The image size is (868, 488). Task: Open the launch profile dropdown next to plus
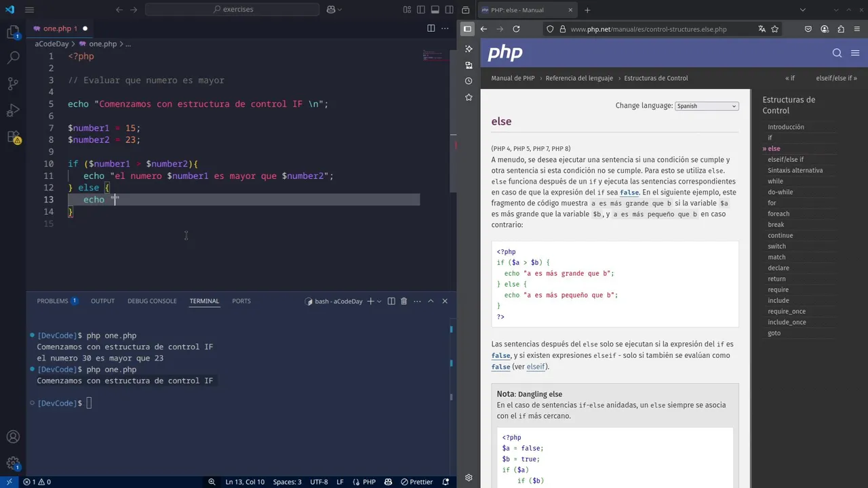[379, 301]
